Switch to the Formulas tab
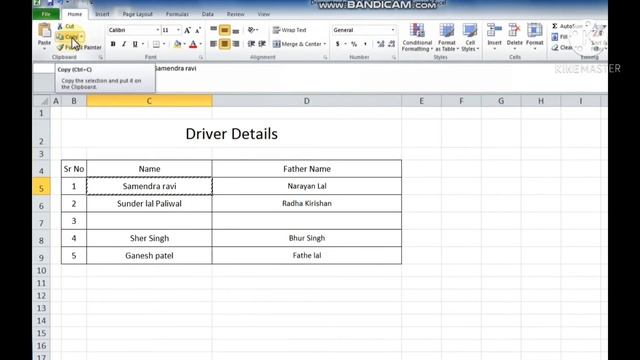Viewport: 640px width, 360px height. point(177,14)
